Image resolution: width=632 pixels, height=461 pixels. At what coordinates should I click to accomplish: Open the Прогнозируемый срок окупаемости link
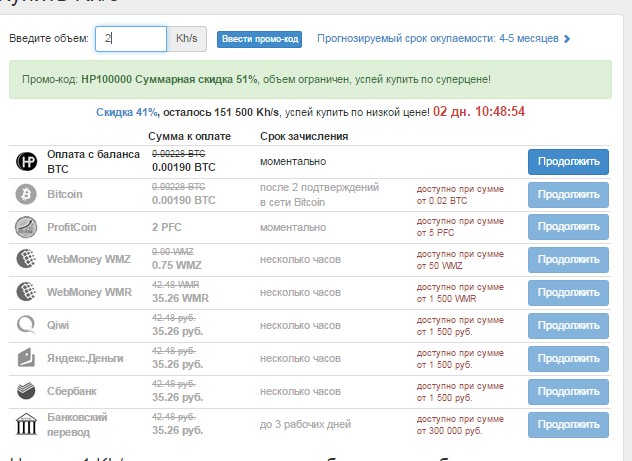[438, 39]
